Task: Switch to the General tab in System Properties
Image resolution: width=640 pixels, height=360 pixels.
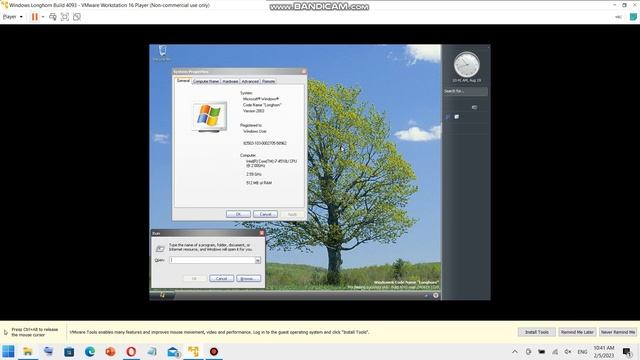Action: 183,81
